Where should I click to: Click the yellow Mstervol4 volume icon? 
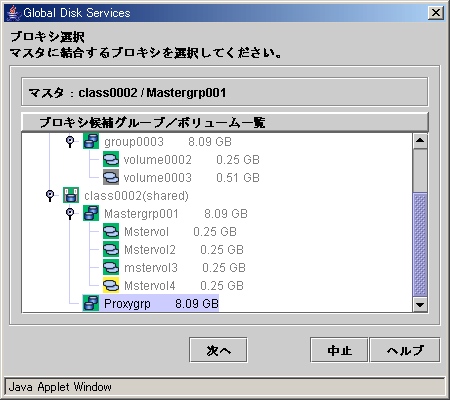point(111,285)
